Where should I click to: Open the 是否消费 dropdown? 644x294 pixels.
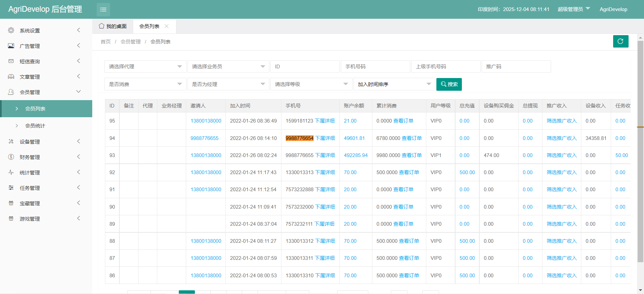coord(145,84)
